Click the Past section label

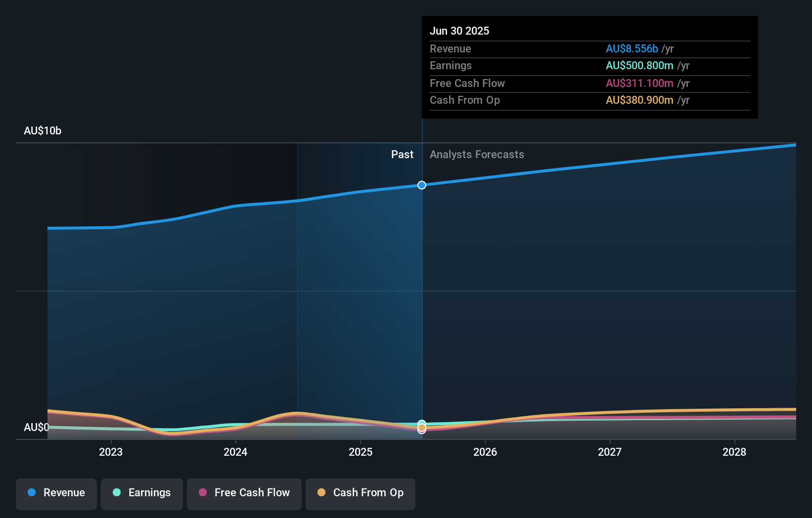[402, 154]
